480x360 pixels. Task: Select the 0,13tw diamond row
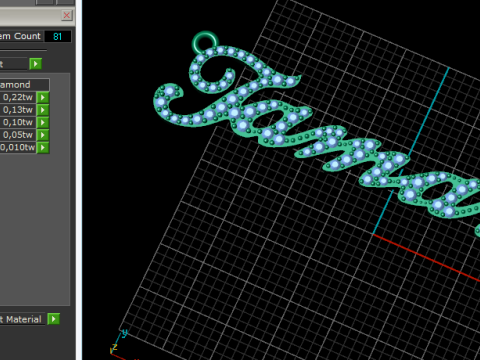tap(18, 110)
